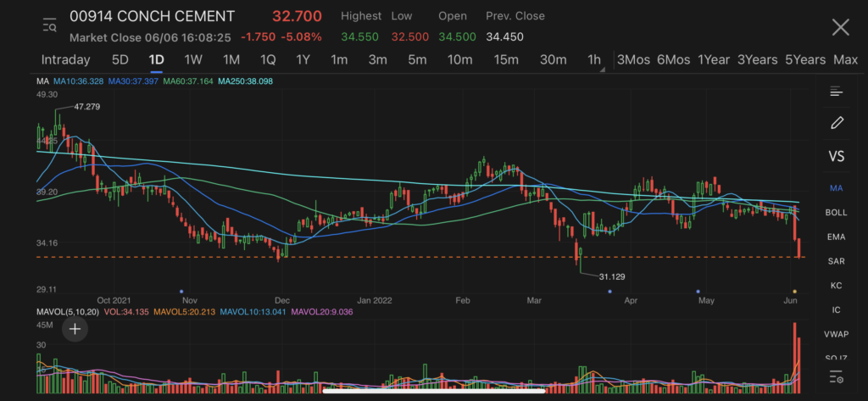Image resolution: width=868 pixels, height=401 pixels.
Task: Enable the VWAP indicator
Action: click(x=836, y=335)
